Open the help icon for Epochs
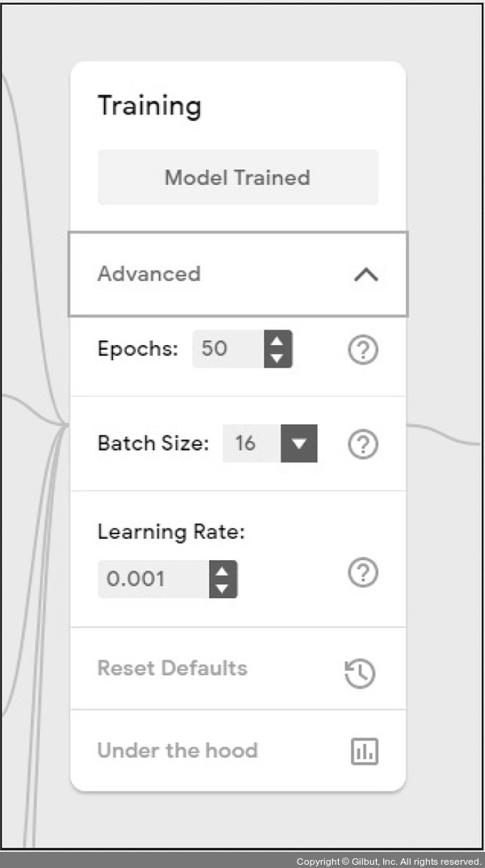Viewport: 485px width, 868px height. [x=363, y=351]
